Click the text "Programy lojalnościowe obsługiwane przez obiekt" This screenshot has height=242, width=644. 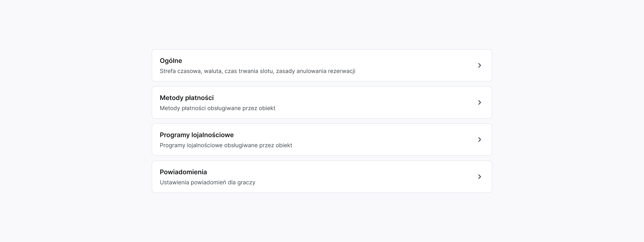tap(226, 145)
